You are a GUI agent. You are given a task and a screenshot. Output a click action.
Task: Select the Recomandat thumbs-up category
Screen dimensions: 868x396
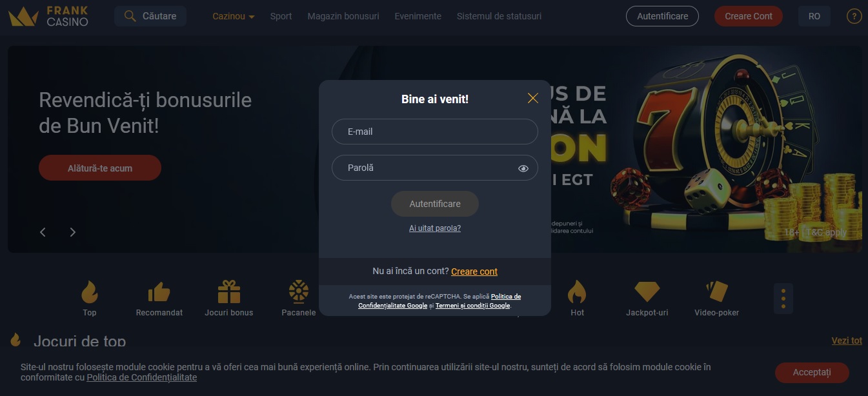(x=159, y=292)
